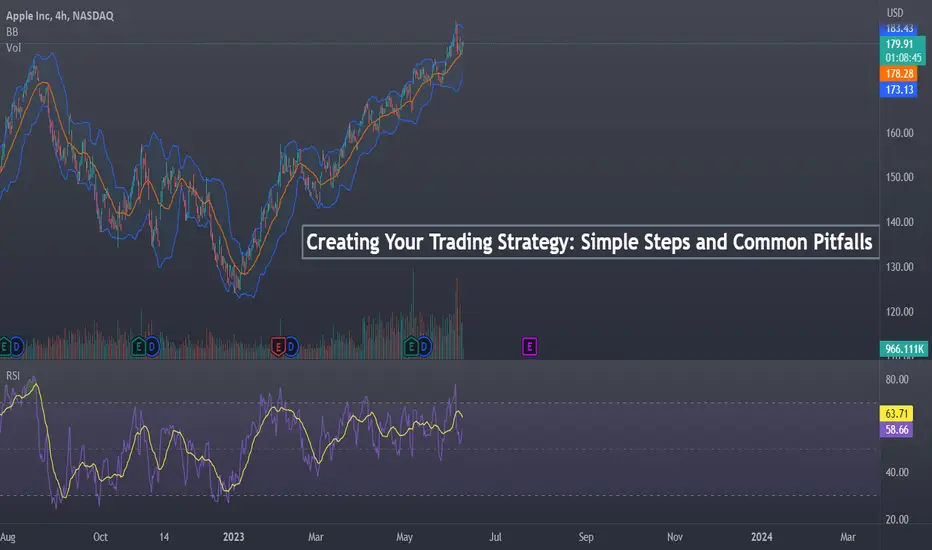Select the dividend D marker near Aug

(x=17, y=346)
